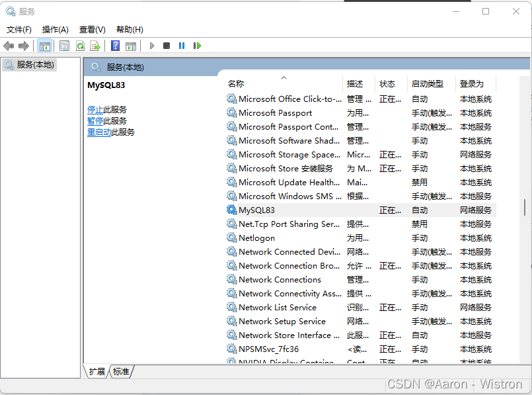Click 禁用 startup type of Net.Tcp Port Sharing
532x395 pixels.
[420, 224]
